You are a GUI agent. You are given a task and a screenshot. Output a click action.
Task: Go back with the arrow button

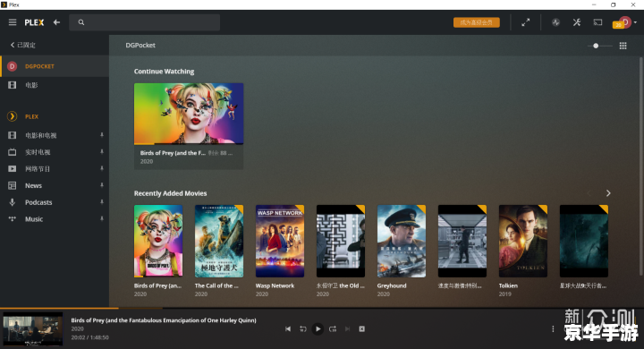click(x=56, y=22)
